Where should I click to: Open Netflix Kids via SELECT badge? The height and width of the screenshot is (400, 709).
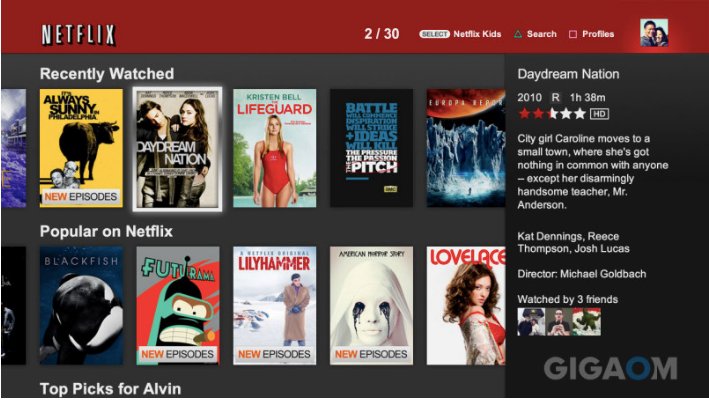tap(460, 34)
